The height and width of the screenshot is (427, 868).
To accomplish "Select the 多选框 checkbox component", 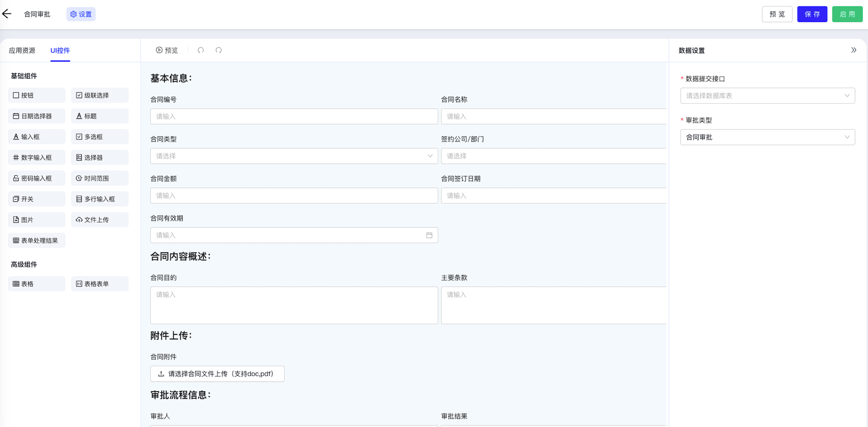I will pos(99,137).
